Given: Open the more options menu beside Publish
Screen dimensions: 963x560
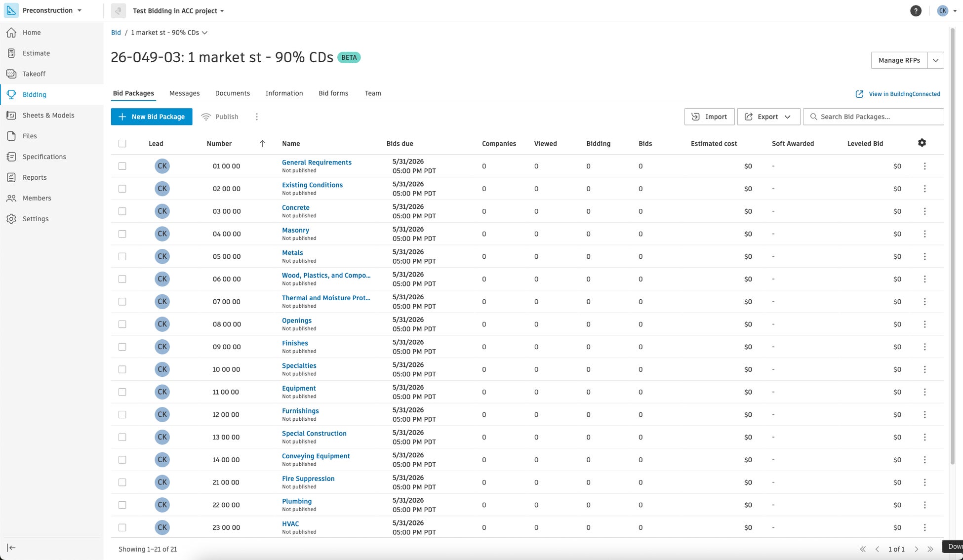Looking at the screenshot, I should click(x=256, y=117).
